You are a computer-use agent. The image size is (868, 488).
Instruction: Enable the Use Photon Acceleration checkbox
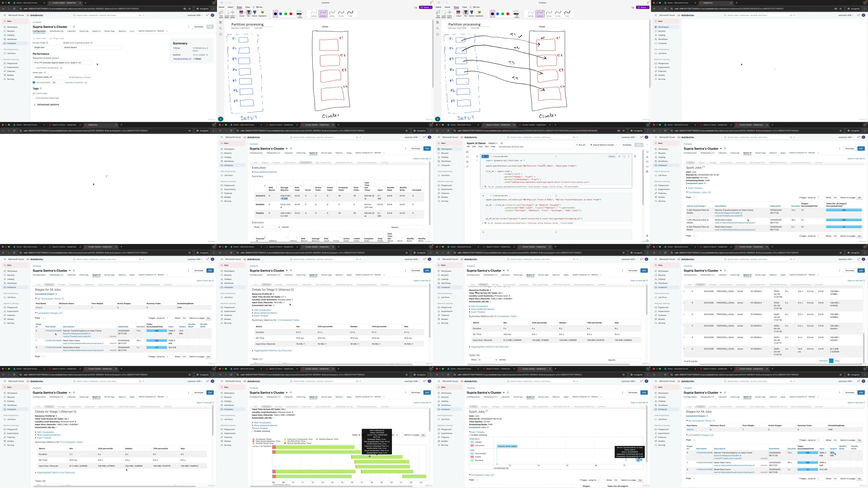click(x=34, y=68)
